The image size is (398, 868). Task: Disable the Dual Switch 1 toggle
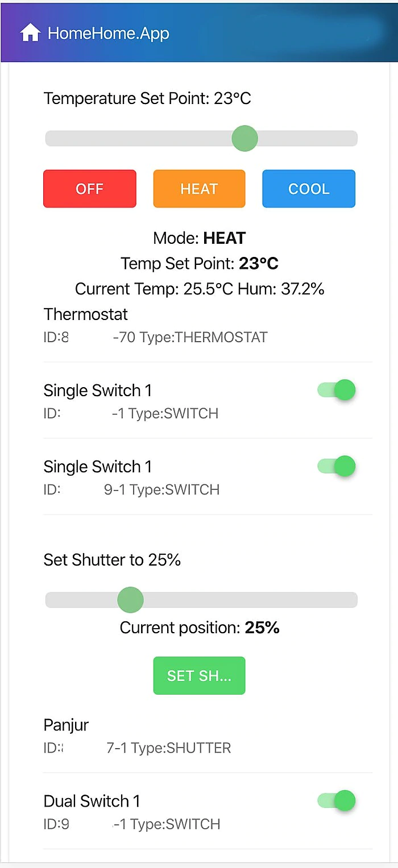click(337, 801)
